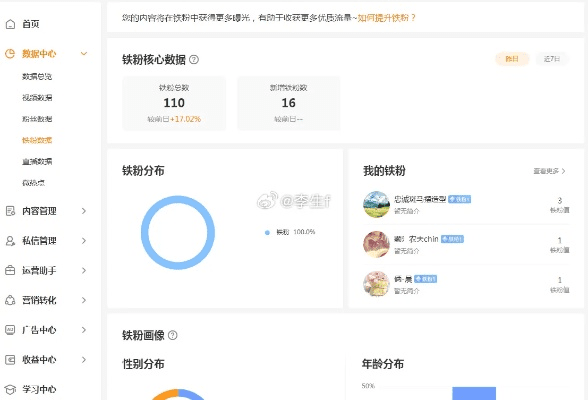This screenshot has height=400, width=588.
Task: Select 铁粉数据 submenu item
Action: pyautogui.click(x=37, y=140)
